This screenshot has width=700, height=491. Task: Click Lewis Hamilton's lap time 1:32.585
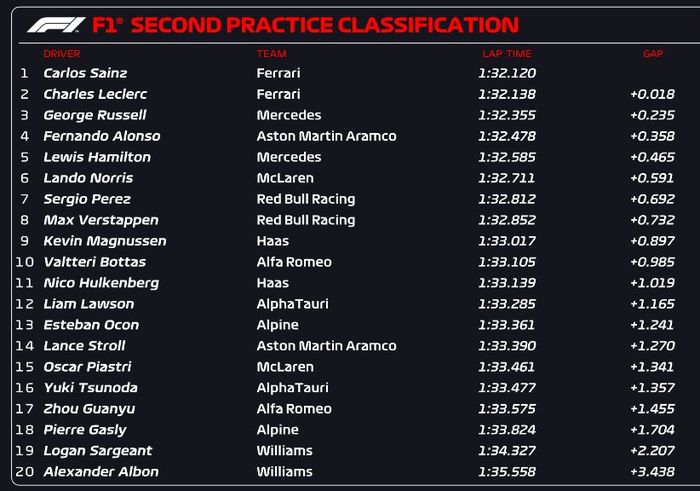point(507,157)
